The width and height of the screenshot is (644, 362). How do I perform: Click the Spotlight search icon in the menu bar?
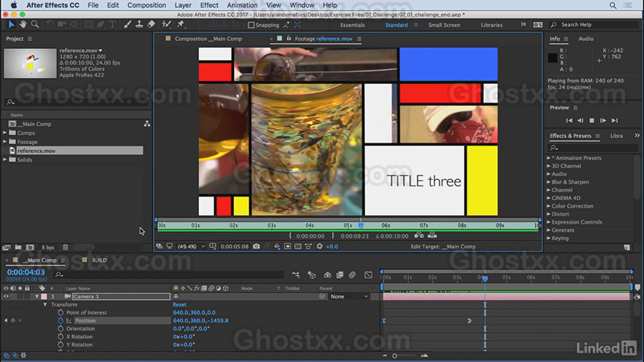[613, 5]
